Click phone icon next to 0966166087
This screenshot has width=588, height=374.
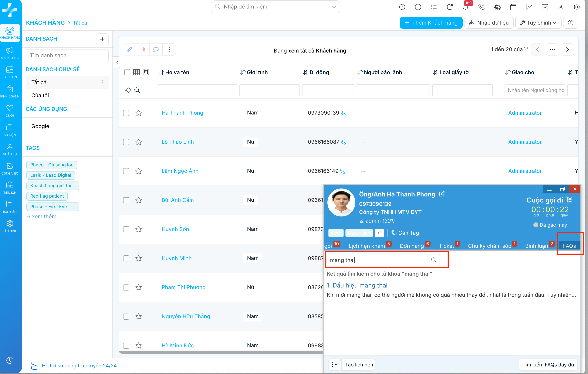(343, 142)
